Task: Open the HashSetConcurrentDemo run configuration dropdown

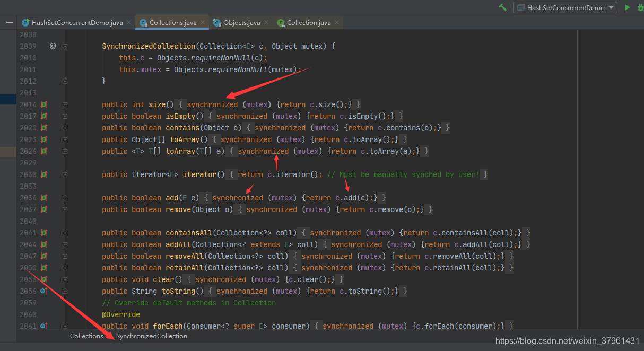Action: coord(565,7)
